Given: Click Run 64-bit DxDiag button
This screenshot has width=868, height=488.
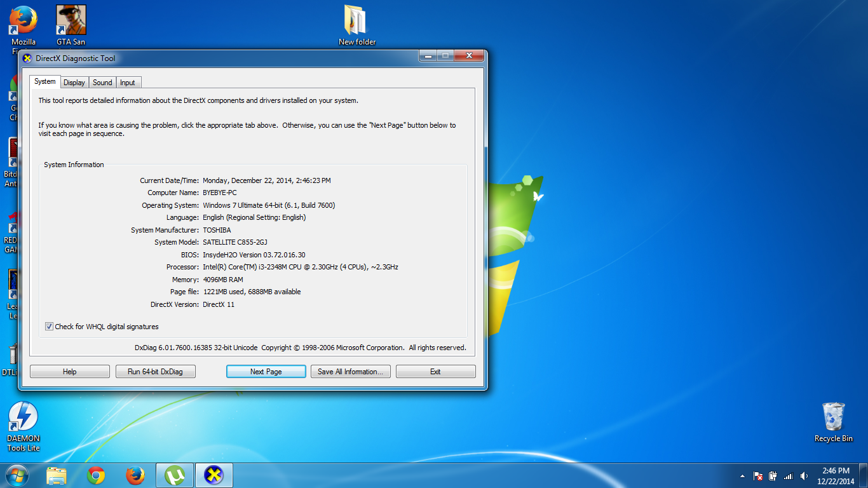Looking at the screenshot, I should tap(155, 372).
